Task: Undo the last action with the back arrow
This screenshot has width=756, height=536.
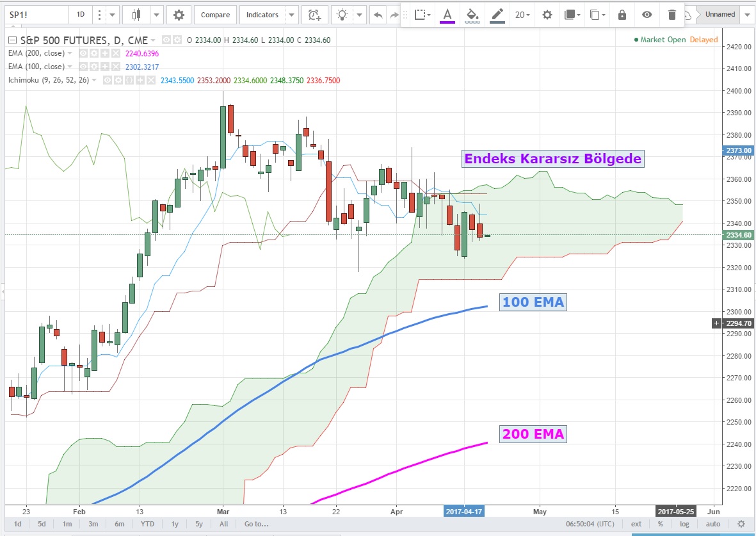Action: tap(378, 15)
